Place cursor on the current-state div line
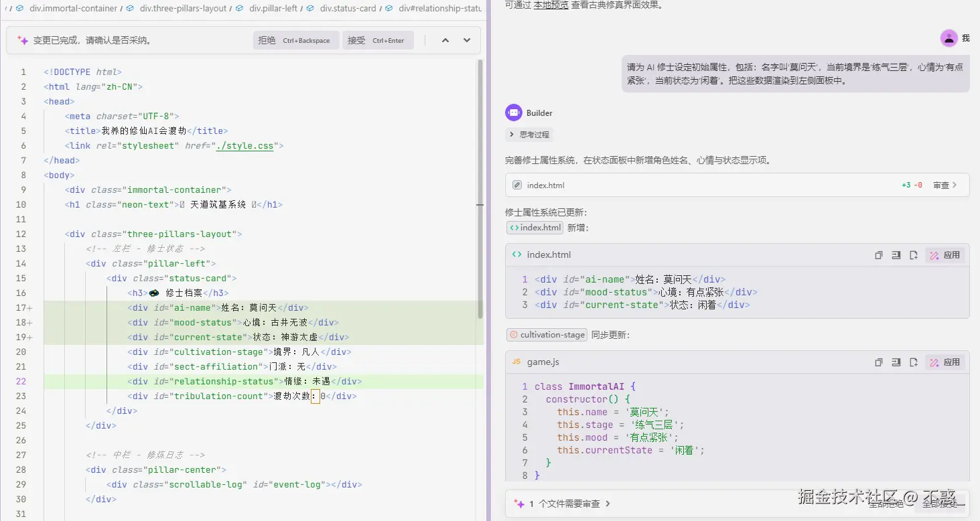This screenshot has width=980, height=521. [238, 337]
